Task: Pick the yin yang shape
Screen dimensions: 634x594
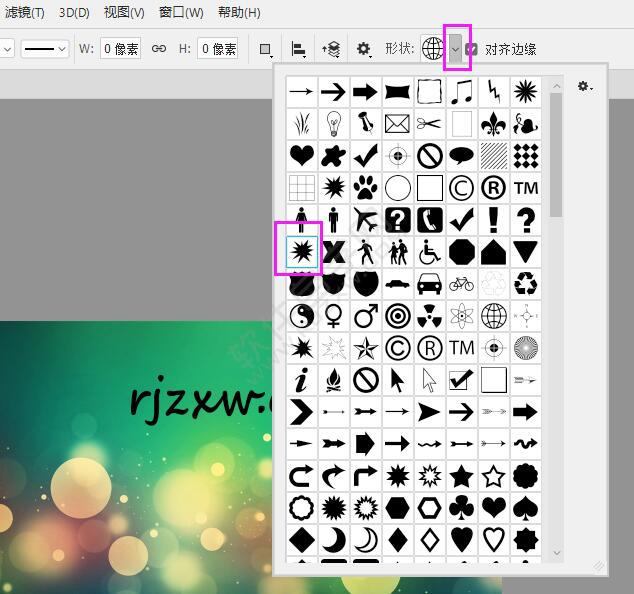Action: click(x=301, y=316)
